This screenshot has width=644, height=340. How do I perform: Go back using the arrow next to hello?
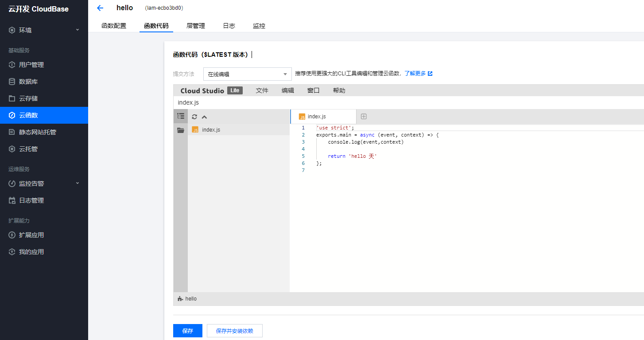coord(100,8)
